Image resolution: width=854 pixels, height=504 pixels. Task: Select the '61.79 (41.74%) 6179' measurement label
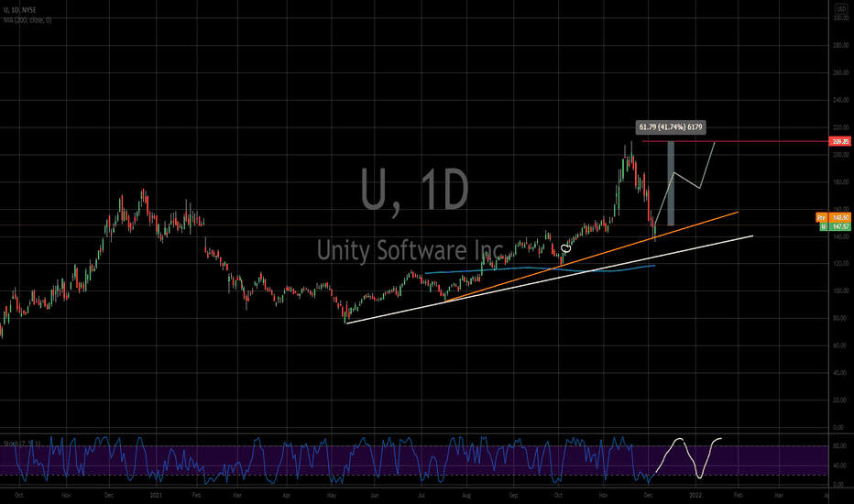tap(671, 127)
